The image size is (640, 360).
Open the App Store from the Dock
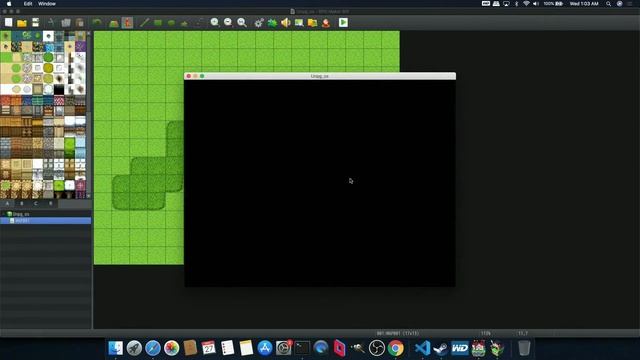pos(265,348)
